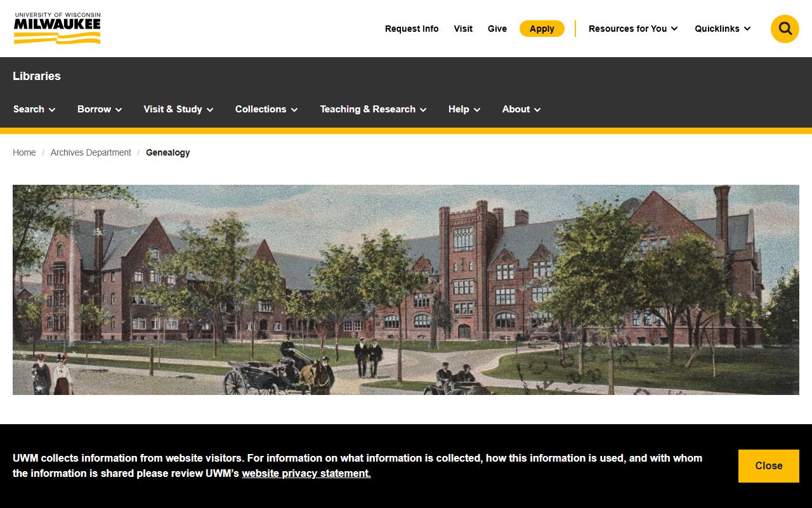Expand the Search navigation menu
The image size is (812, 508).
[x=34, y=109]
